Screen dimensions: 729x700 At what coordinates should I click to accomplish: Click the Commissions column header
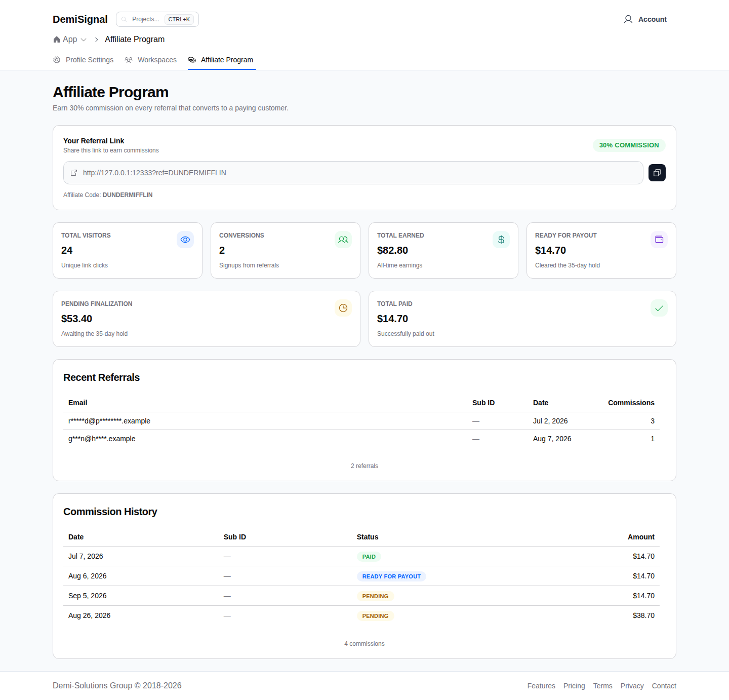[631, 403]
